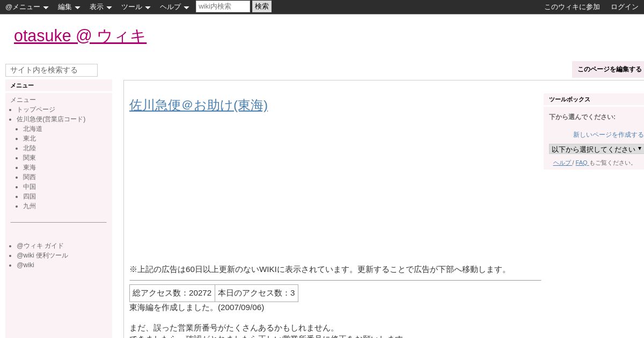Open the ツール menu
The image size is (644, 338).
click(136, 7)
